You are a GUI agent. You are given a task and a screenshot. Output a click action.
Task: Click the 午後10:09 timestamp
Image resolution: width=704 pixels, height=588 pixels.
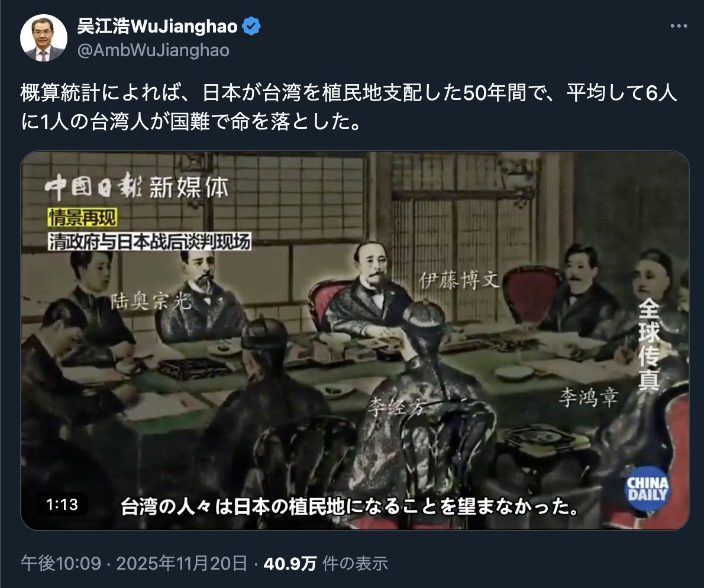61,563
